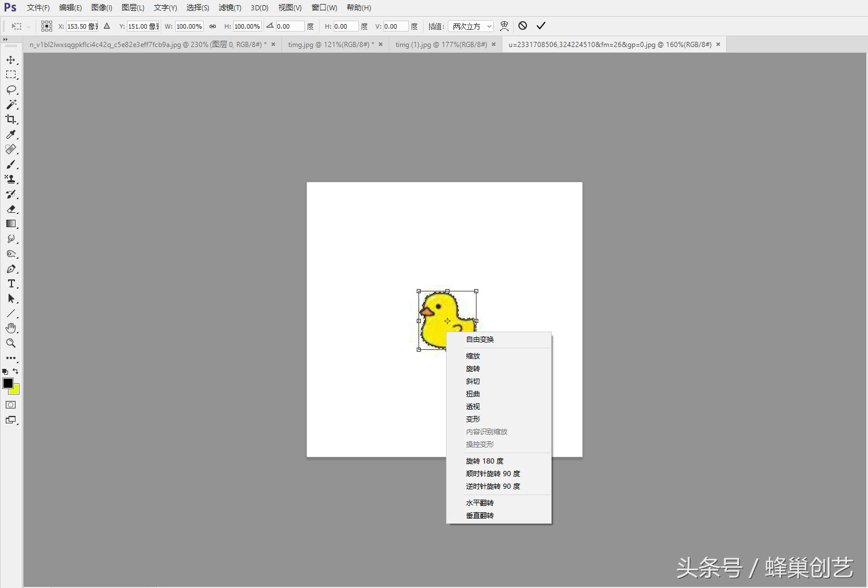Choose 水平翻转 from the context menu

480,503
